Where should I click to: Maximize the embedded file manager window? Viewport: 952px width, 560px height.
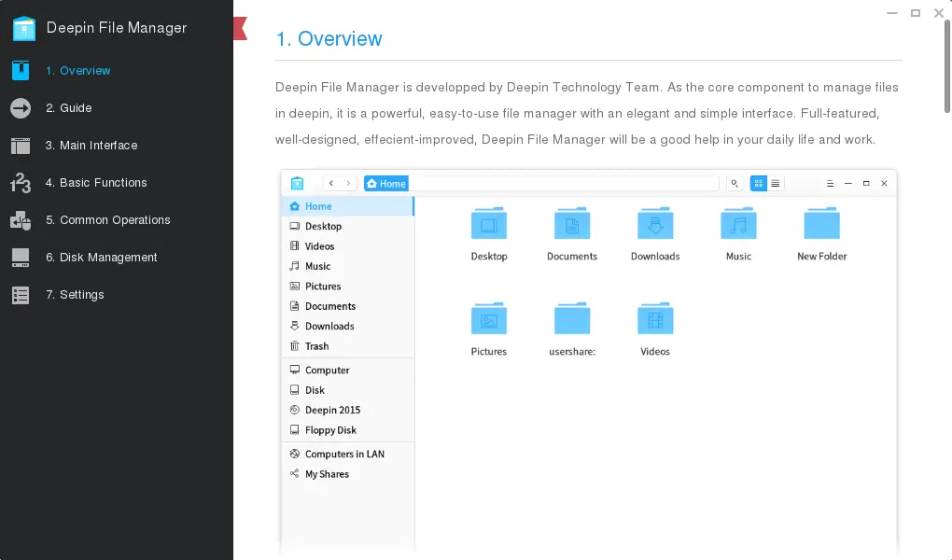pyautogui.click(x=866, y=184)
